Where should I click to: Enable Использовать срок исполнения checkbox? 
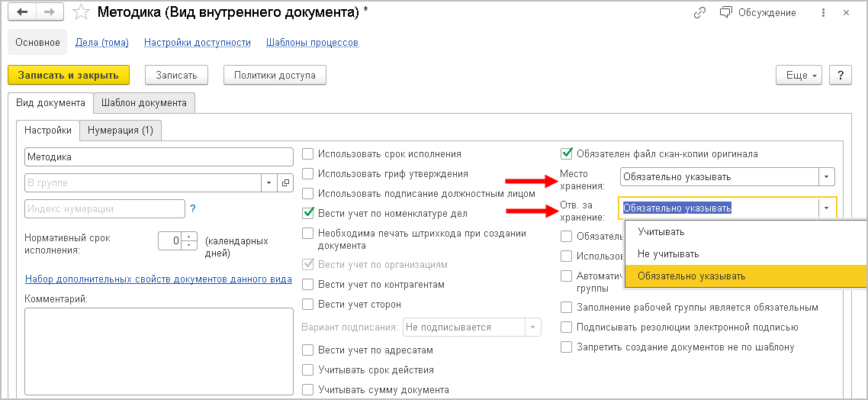click(x=308, y=154)
